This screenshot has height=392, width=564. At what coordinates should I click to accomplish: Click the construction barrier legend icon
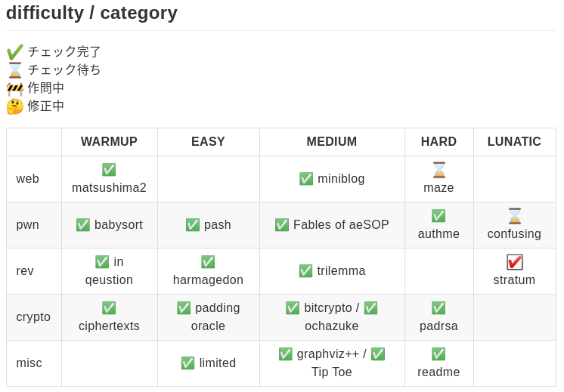[x=14, y=88]
